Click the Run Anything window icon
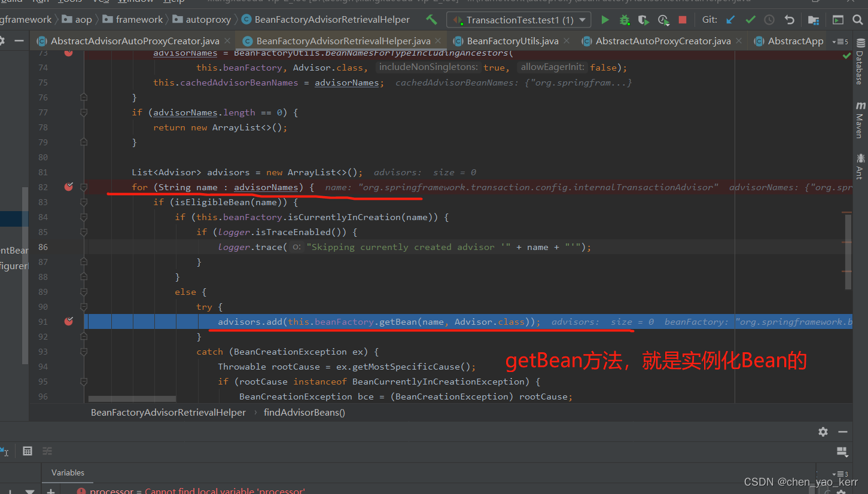Viewport: 868px width, 494px height. [838, 20]
